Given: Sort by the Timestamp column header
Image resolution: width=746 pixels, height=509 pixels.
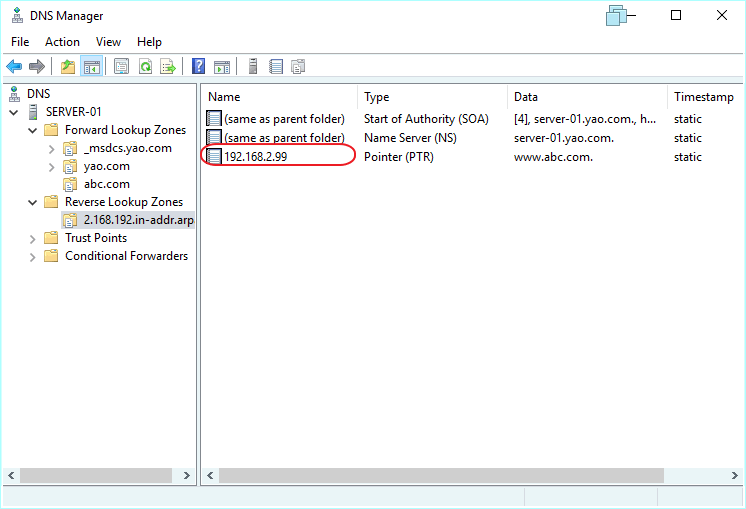Looking at the screenshot, I should click(x=705, y=97).
